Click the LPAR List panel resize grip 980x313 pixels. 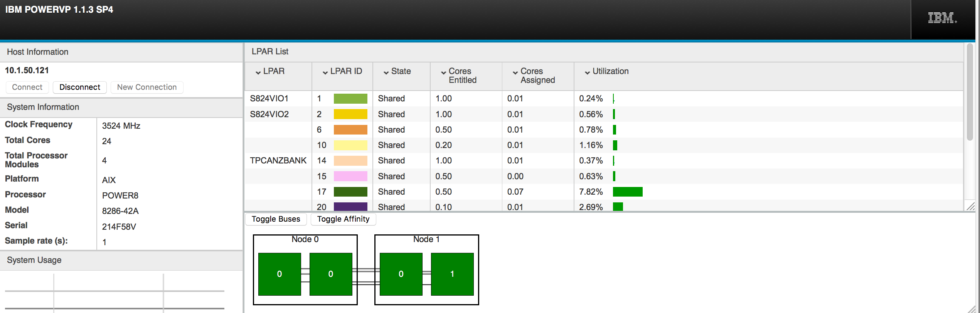970,206
